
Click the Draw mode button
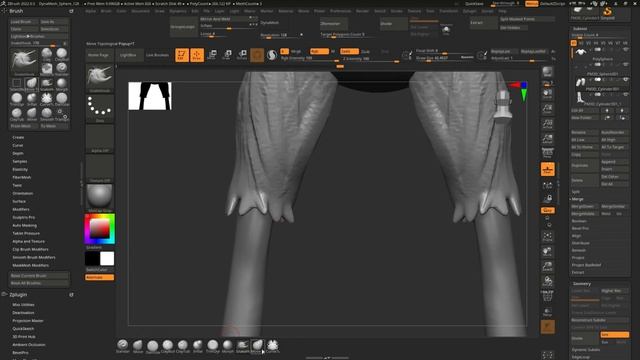click(x=197, y=55)
